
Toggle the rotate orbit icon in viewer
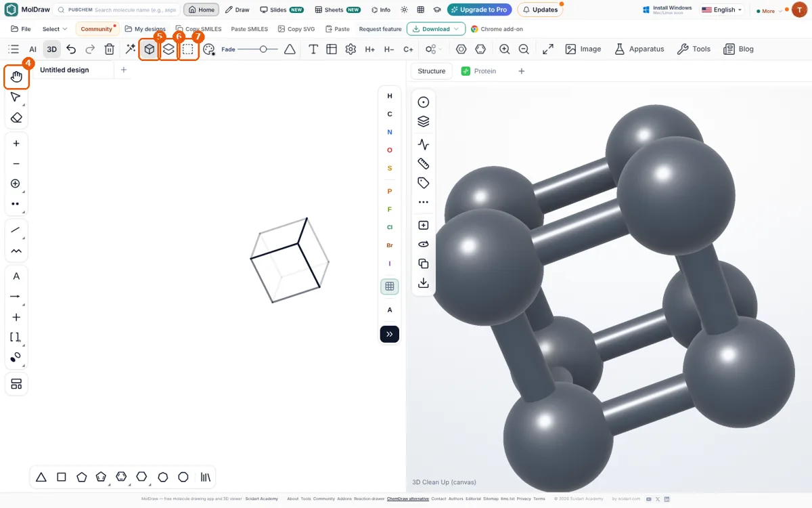click(424, 245)
